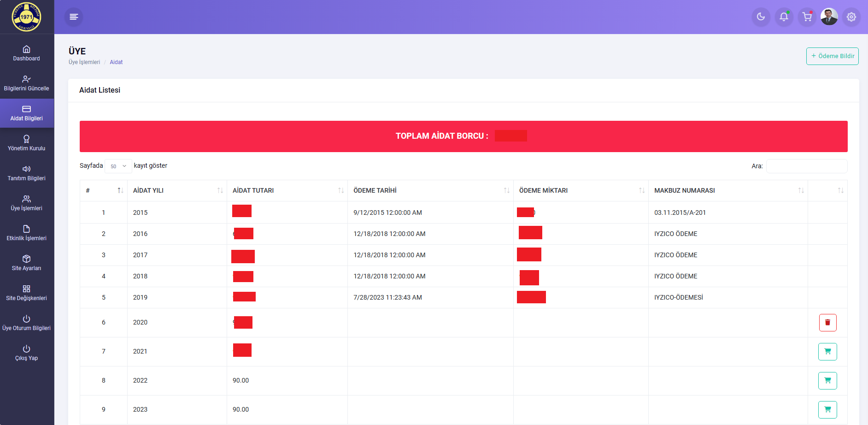Sort by MAKBUZ NUMARASI column header

coord(728,190)
